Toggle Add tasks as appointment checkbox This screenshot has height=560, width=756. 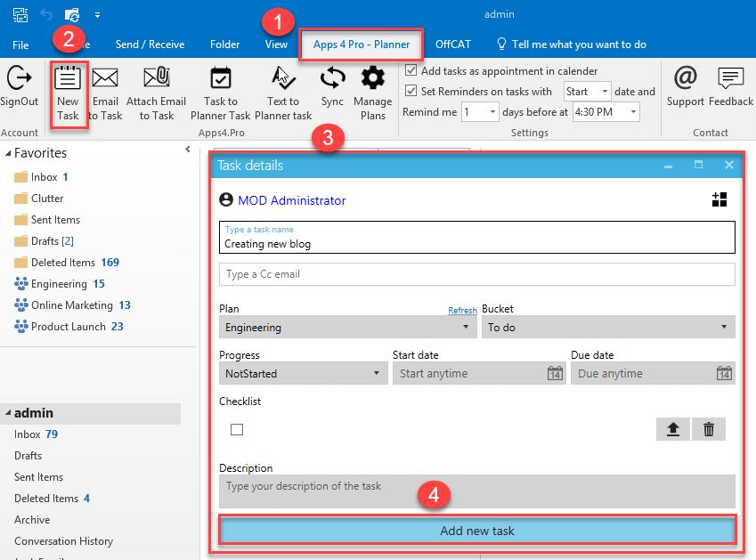click(x=411, y=70)
